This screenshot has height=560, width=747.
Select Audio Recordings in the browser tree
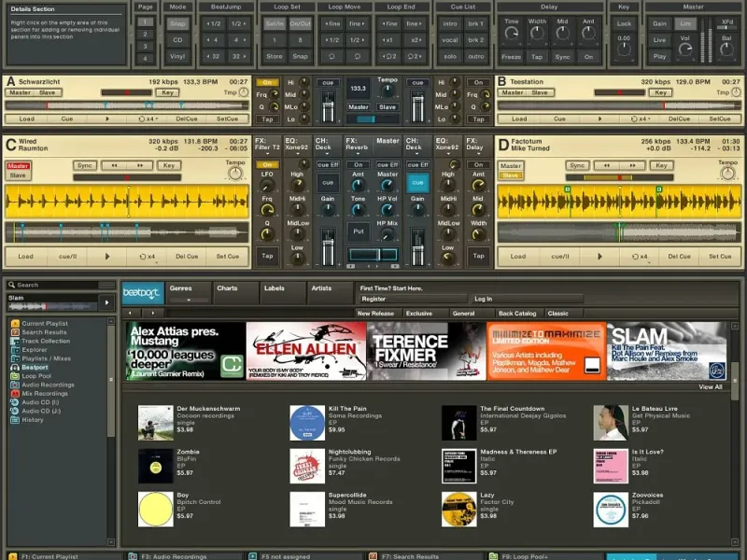[x=48, y=385]
